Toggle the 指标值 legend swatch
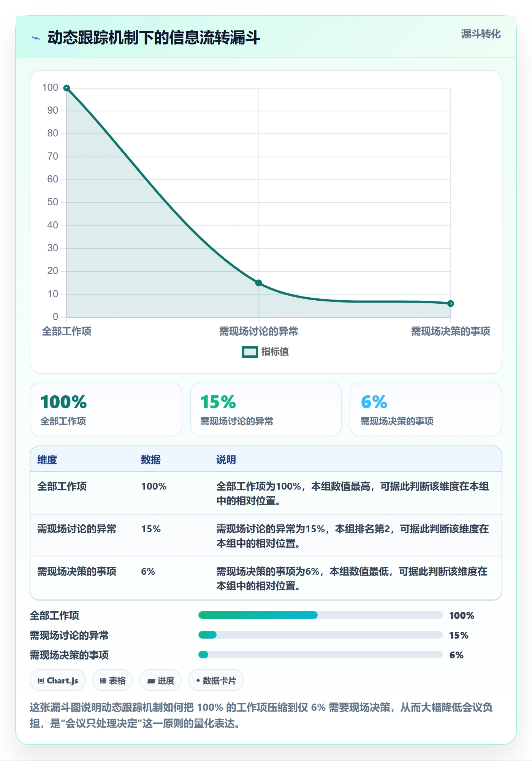This screenshot has height=761, width=532. (250, 352)
